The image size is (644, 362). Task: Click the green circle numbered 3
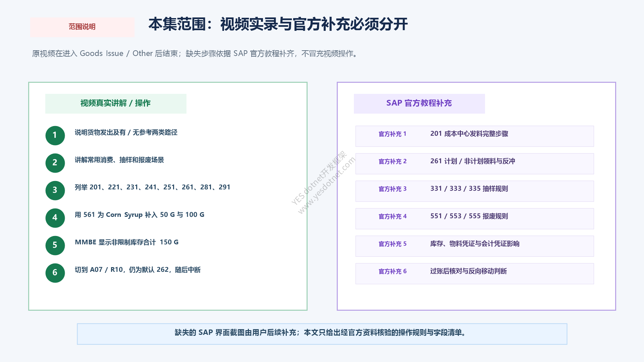coord(55,190)
